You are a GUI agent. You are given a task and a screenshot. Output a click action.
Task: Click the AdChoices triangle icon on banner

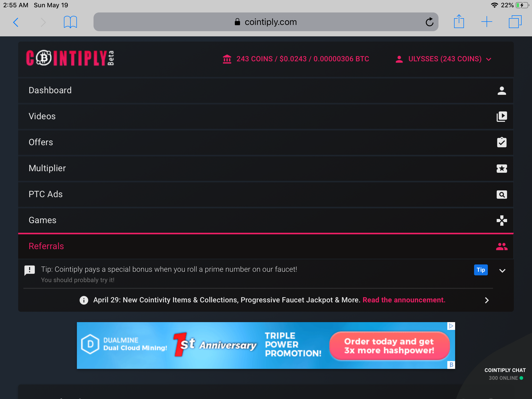point(451,326)
